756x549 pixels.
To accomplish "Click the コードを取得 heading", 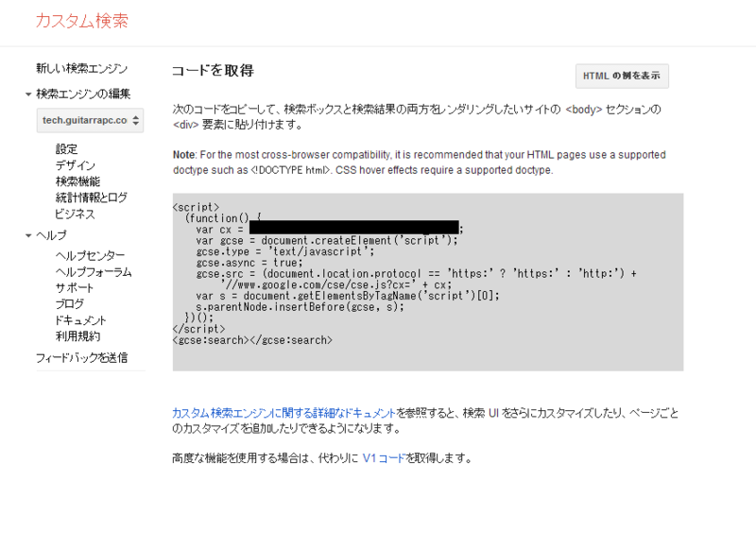I will point(213,71).
